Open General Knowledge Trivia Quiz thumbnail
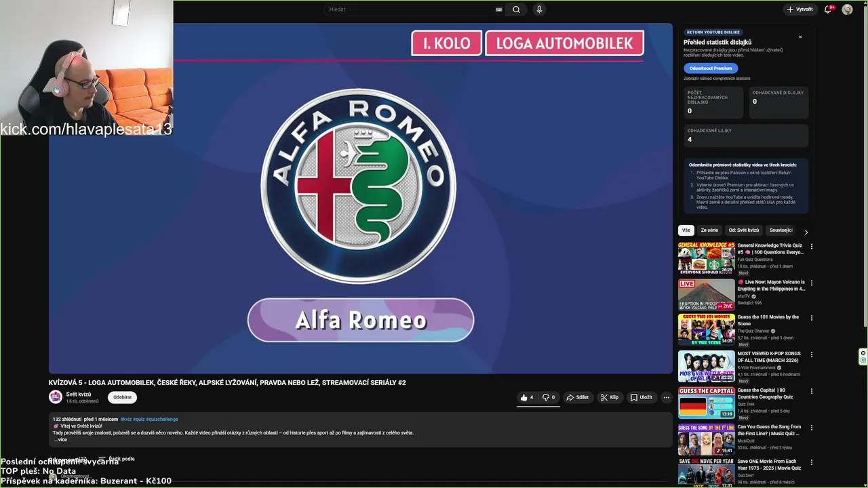Image resolution: width=868 pixels, height=488 pixels. [x=706, y=258]
